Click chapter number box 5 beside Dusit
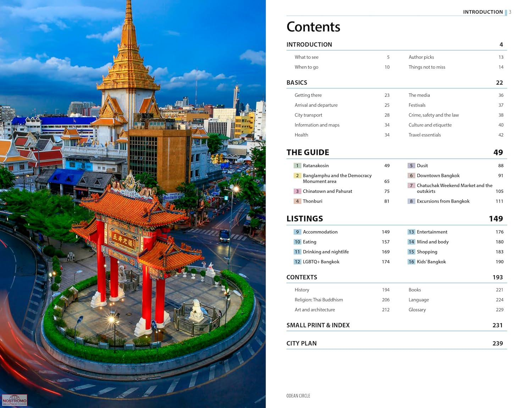532x408 pixels. click(411, 166)
